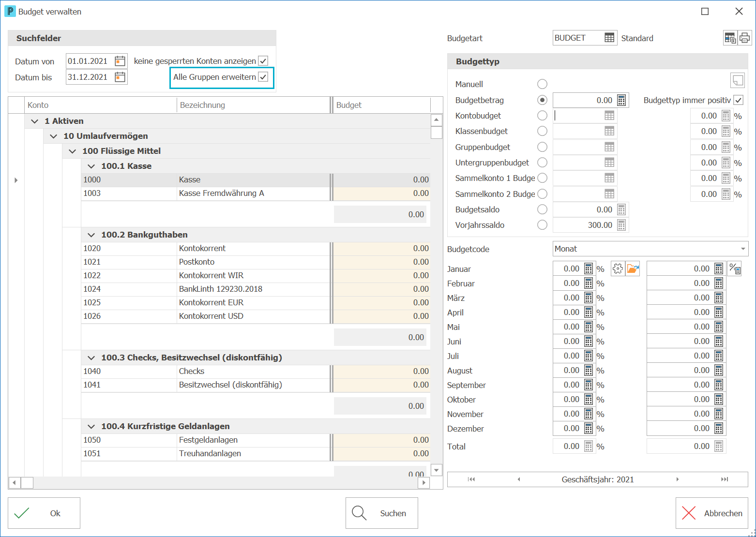The height and width of the screenshot is (537, 756).
Task: Toggle keine gesperrten Konten anzeigen checkbox
Action: (263, 61)
